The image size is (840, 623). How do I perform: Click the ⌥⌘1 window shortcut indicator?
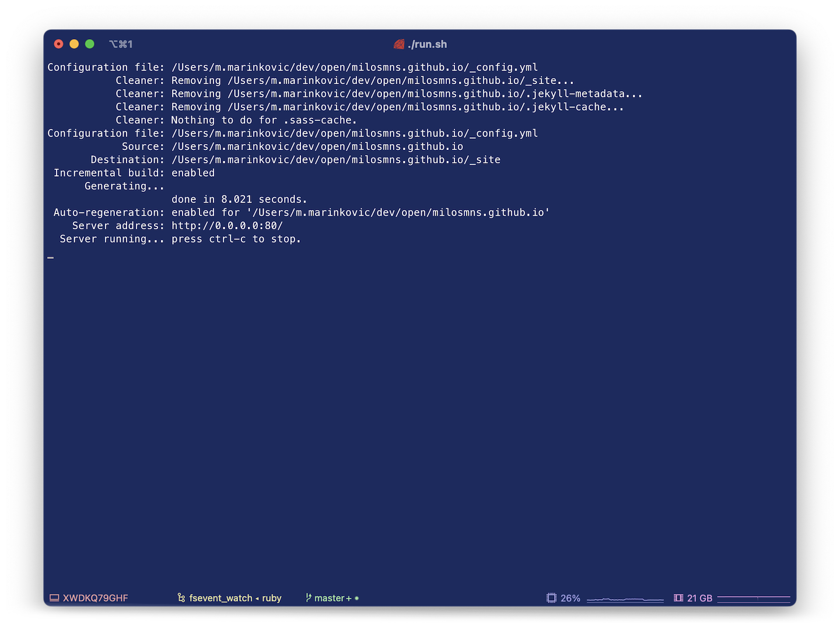pyautogui.click(x=121, y=44)
